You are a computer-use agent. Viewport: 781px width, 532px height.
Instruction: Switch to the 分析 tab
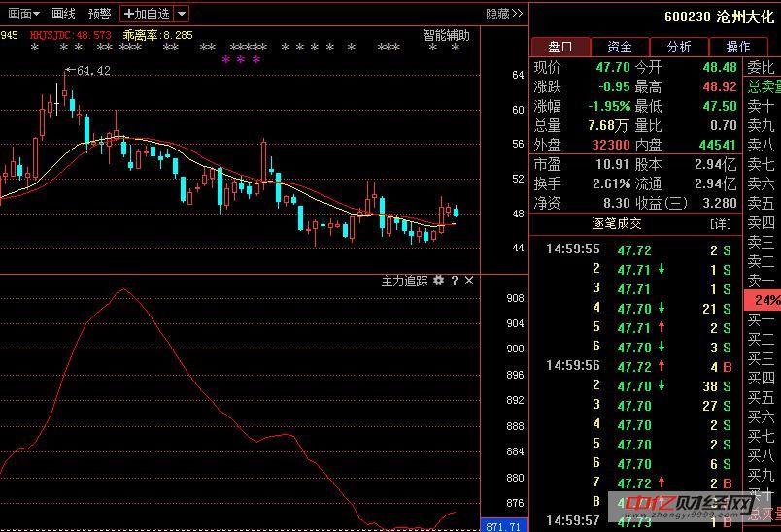pos(679,47)
